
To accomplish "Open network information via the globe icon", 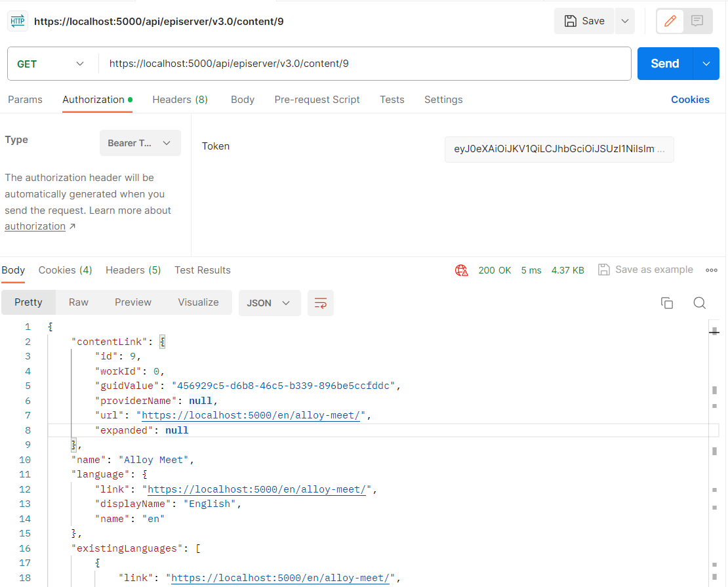I will coord(462,270).
